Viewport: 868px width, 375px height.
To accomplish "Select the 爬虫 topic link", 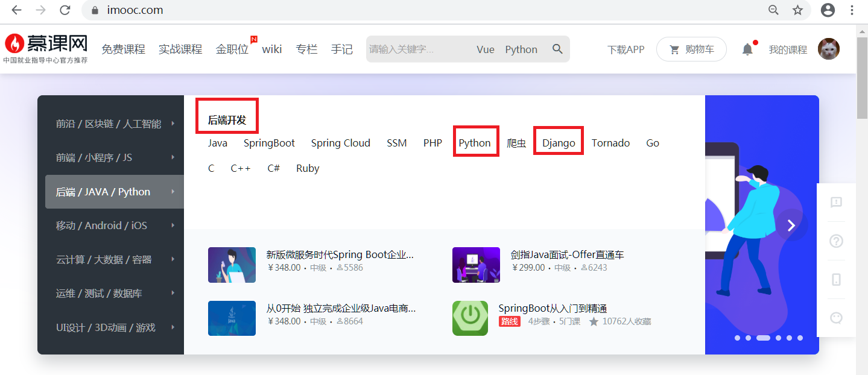I will 517,143.
